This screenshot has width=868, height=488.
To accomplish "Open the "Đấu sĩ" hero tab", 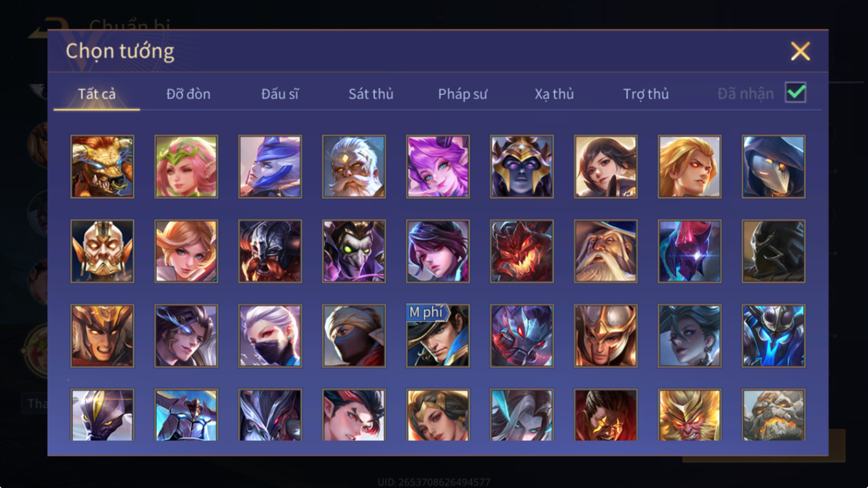I will pos(279,94).
